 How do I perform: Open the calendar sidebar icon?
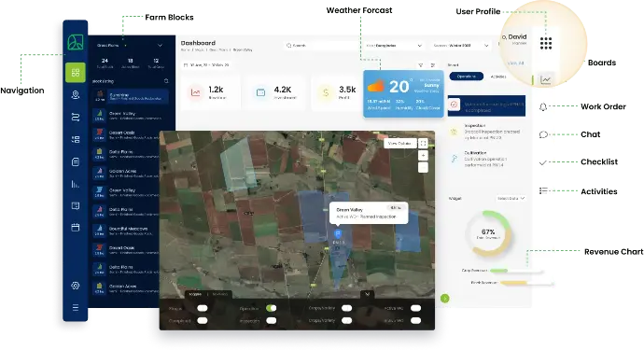pyautogui.click(x=76, y=227)
